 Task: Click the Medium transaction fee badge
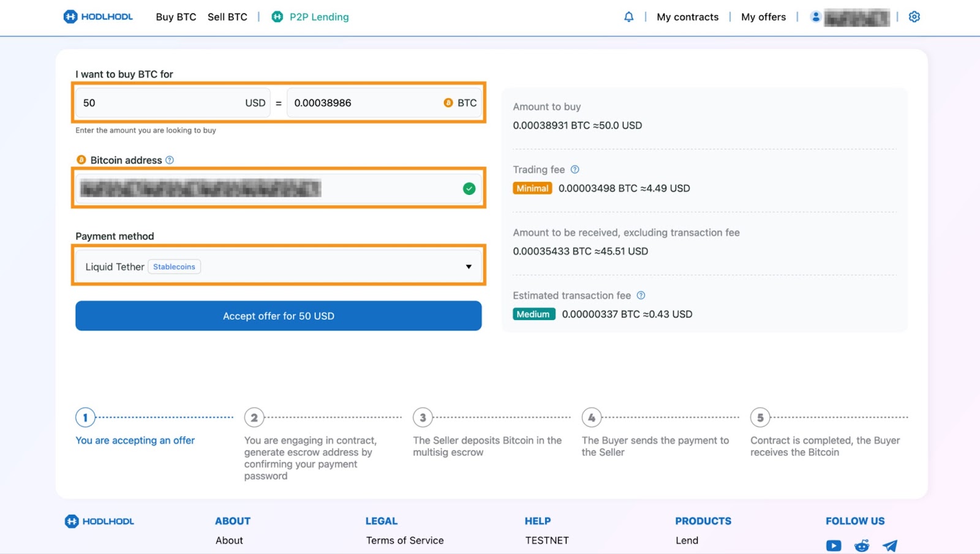[x=533, y=314]
